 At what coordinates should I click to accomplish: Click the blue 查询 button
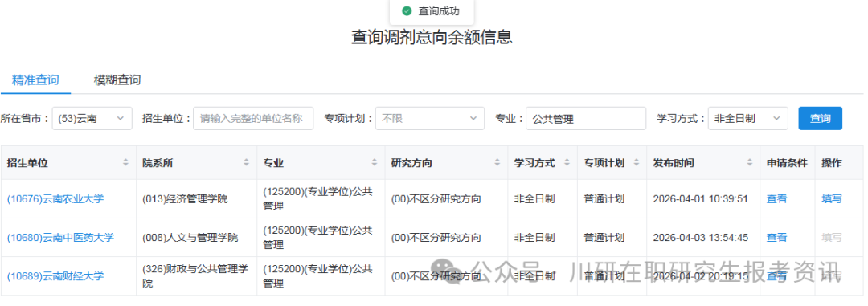[x=821, y=118]
